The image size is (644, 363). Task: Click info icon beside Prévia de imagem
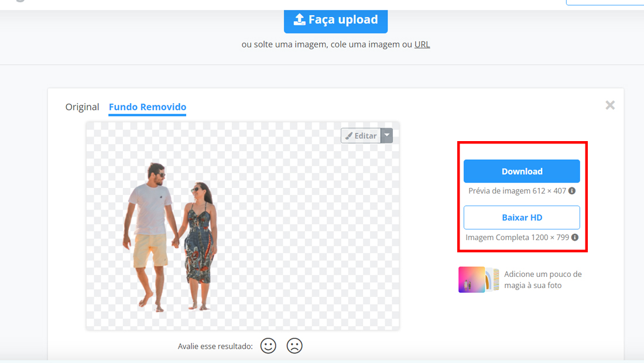(x=572, y=191)
